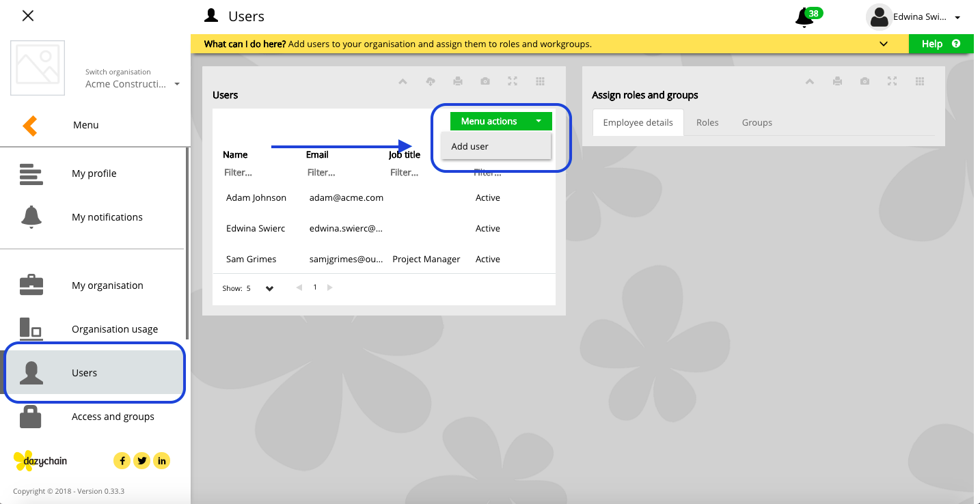Close the side menu with the X icon
Image resolution: width=980 pixels, height=504 pixels.
tap(28, 16)
